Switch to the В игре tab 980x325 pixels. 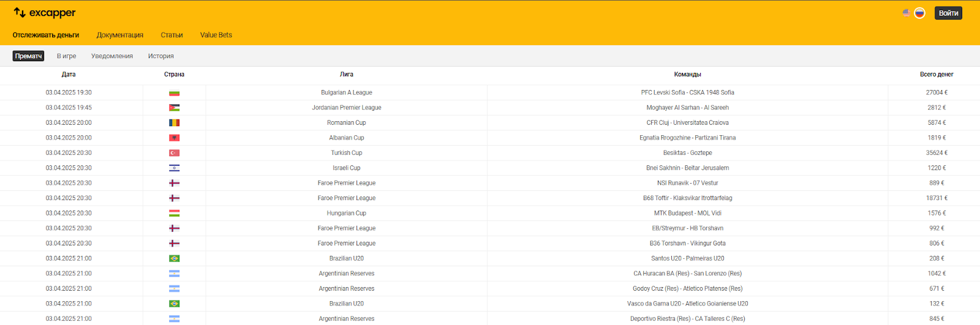[67, 56]
